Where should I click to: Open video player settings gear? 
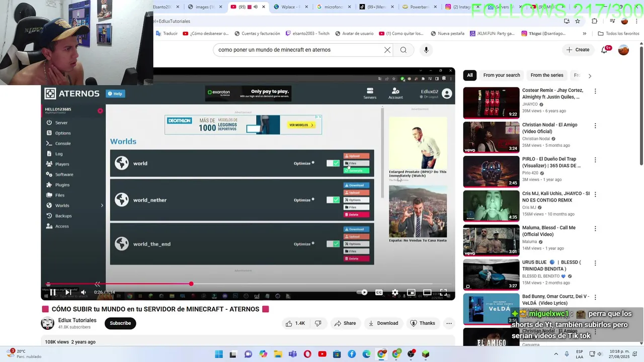coord(395,292)
